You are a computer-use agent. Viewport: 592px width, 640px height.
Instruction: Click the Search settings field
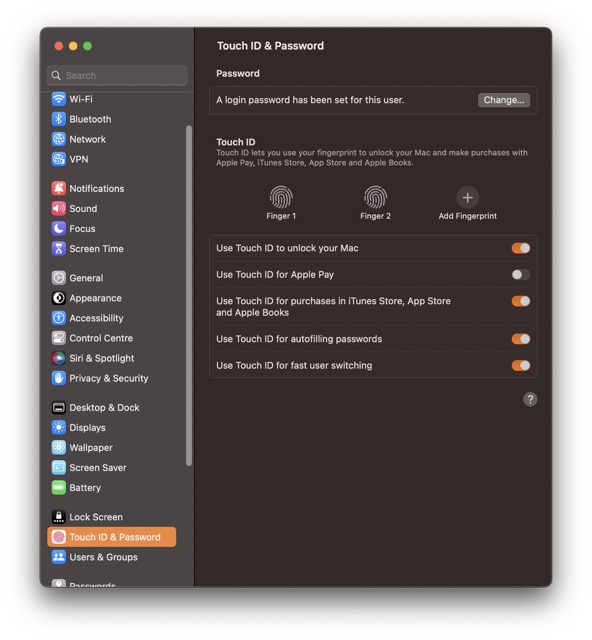[x=118, y=76]
